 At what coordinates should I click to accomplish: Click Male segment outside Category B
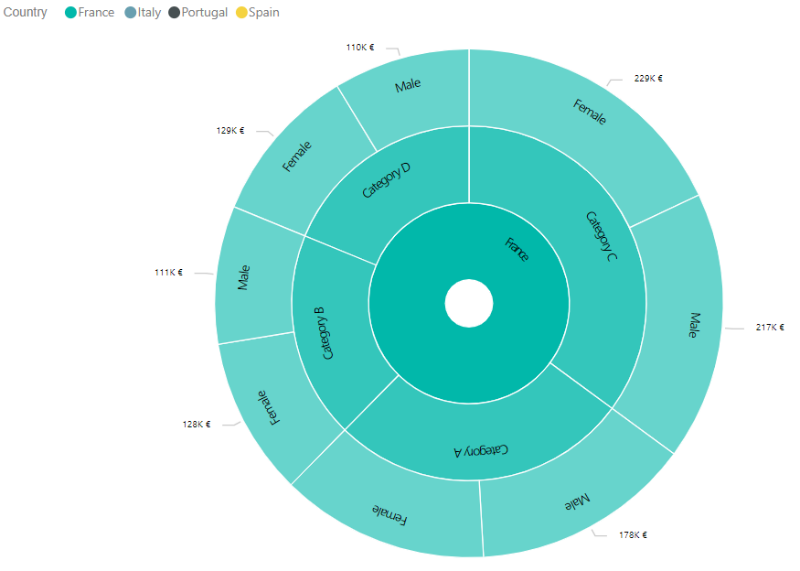click(243, 277)
